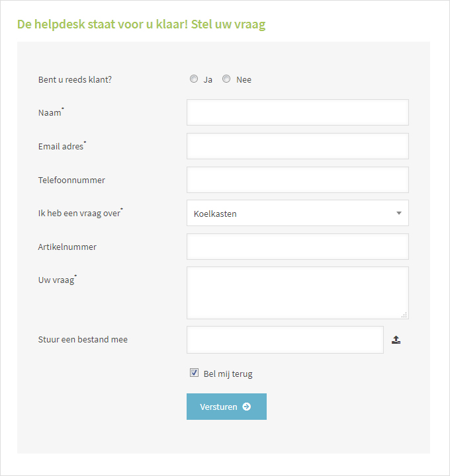450x476 pixels.
Task: Click the Versturen button
Action: click(226, 407)
